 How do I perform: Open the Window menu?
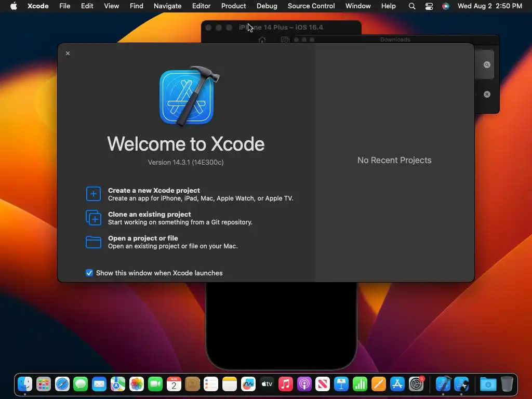click(x=358, y=6)
